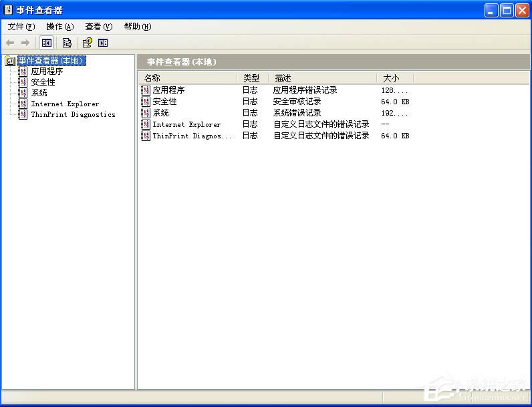The width and height of the screenshot is (532, 407).
Task: Click the Event Viewer title bar icon
Action: (9, 10)
